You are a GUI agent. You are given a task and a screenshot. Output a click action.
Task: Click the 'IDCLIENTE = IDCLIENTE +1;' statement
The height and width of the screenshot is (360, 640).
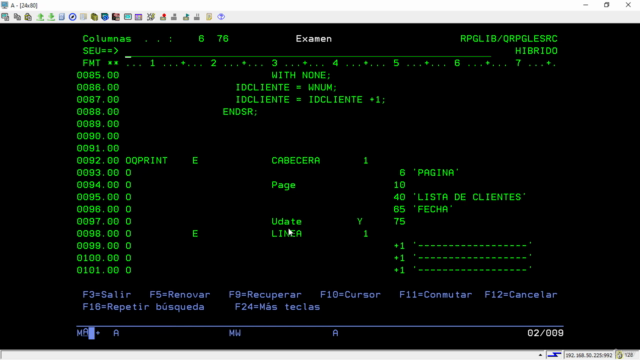click(x=311, y=100)
